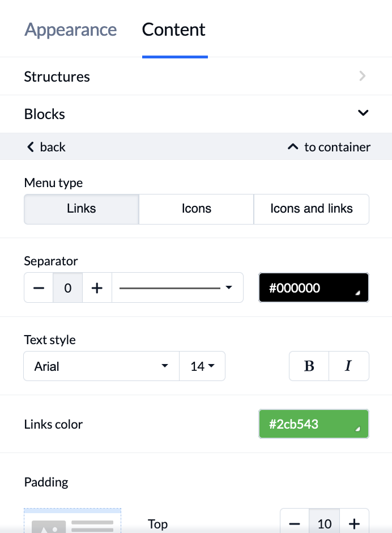Expand the Structures section
392x533 pixels.
pyautogui.click(x=196, y=76)
